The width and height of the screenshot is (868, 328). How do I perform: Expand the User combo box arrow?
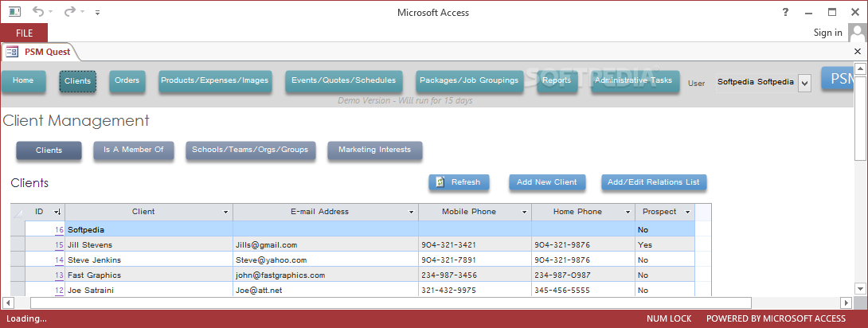805,84
